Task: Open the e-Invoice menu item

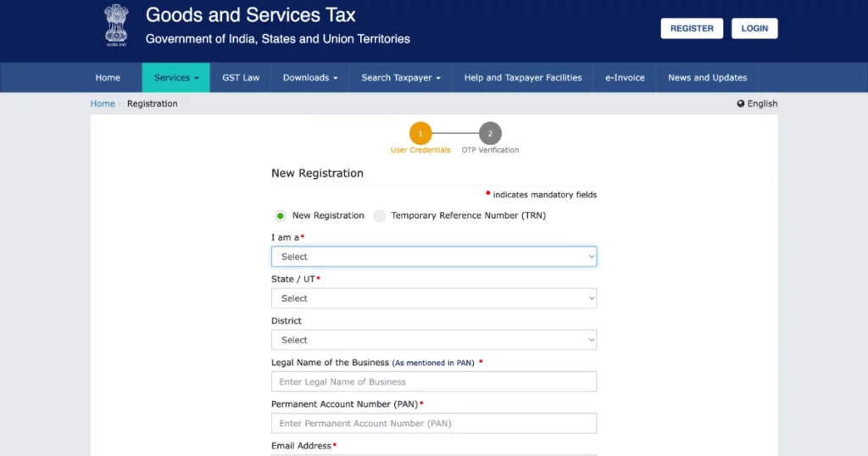Action: pos(625,77)
